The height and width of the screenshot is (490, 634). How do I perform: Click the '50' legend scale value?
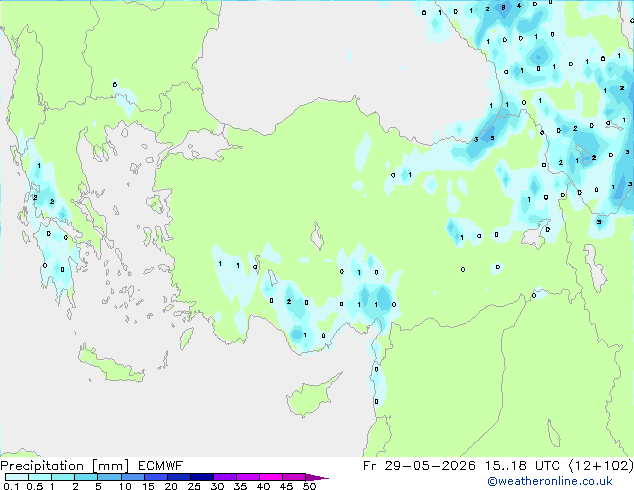310,486
